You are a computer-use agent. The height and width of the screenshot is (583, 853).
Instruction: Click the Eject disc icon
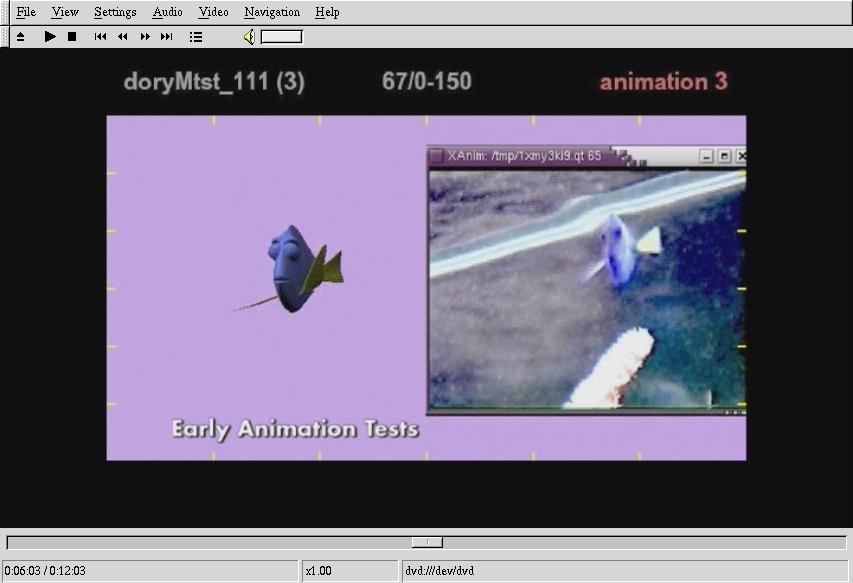[x=21, y=37]
